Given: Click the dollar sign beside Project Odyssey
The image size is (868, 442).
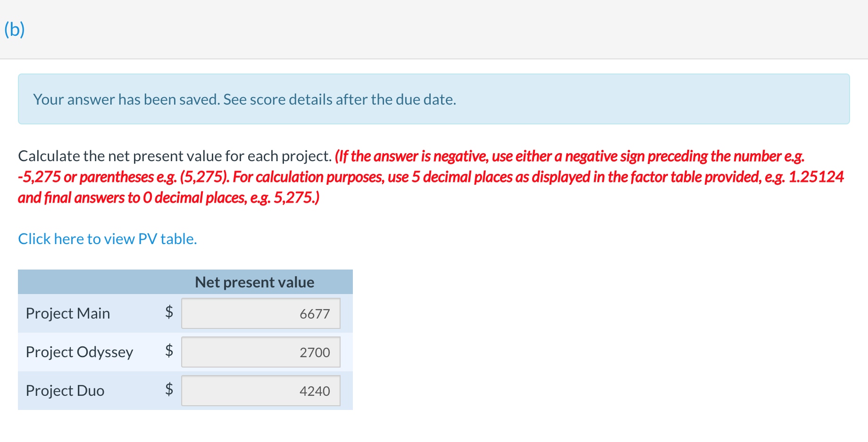Looking at the screenshot, I should [x=168, y=352].
